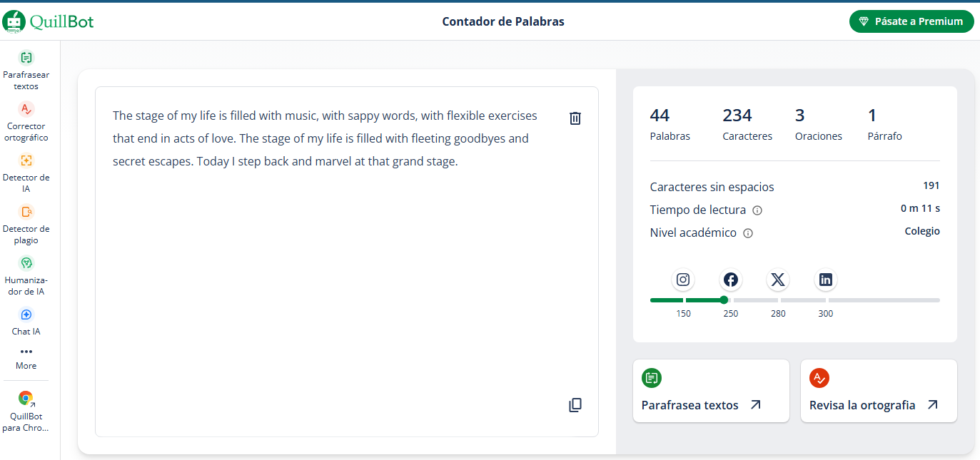Open the Parafrasea textos card link

tap(711, 391)
